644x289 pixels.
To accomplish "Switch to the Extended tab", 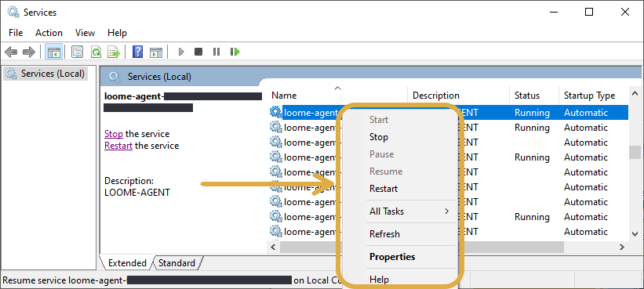I will (x=127, y=263).
